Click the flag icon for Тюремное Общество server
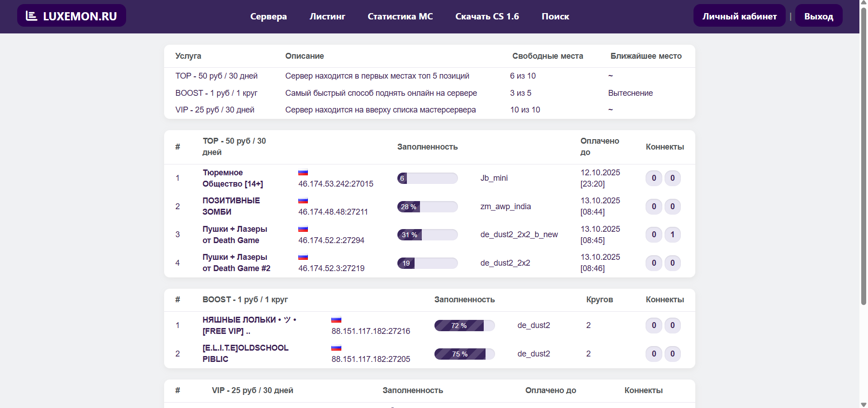The height and width of the screenshot is (408, 868). tap(303, 173)
